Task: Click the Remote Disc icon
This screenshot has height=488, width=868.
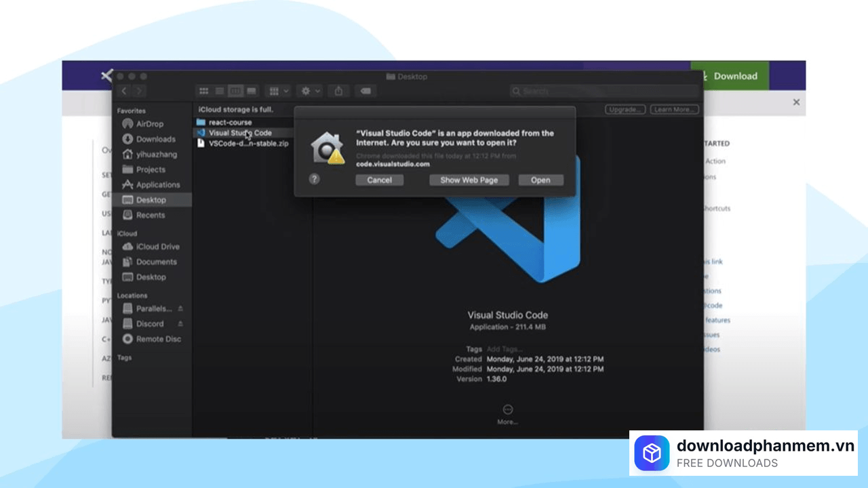Action: pos(127,339)
